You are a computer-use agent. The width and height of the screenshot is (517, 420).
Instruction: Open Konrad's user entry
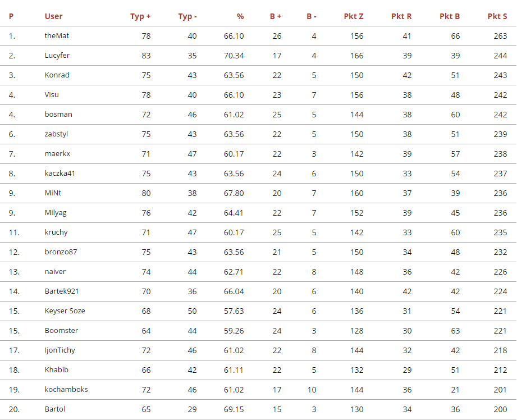click(57, 75)
